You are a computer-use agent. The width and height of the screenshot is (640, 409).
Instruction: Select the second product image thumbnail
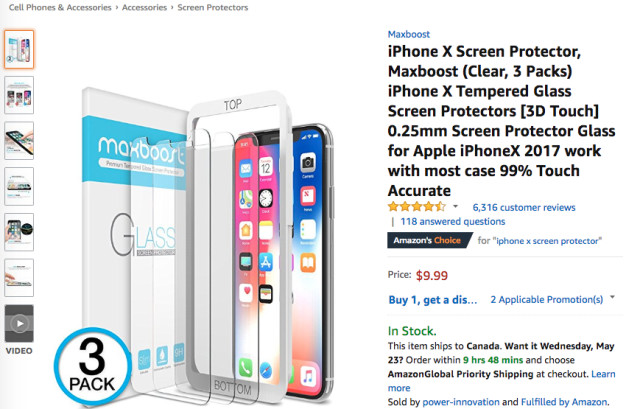(19, 95)
